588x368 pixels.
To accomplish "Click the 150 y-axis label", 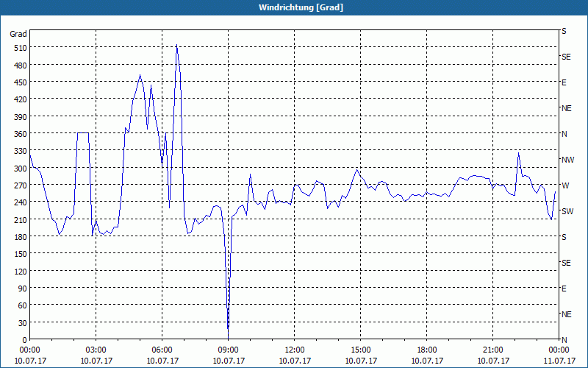I will pyautogui.click(x=21, y=254).
